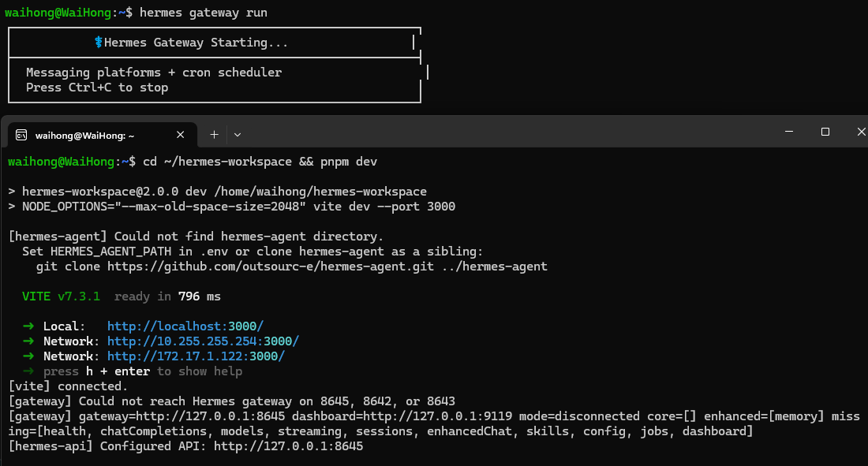The image size is (868, 466).
Task: Click the '[vite] connected.' line
Action: click(68, 386)
